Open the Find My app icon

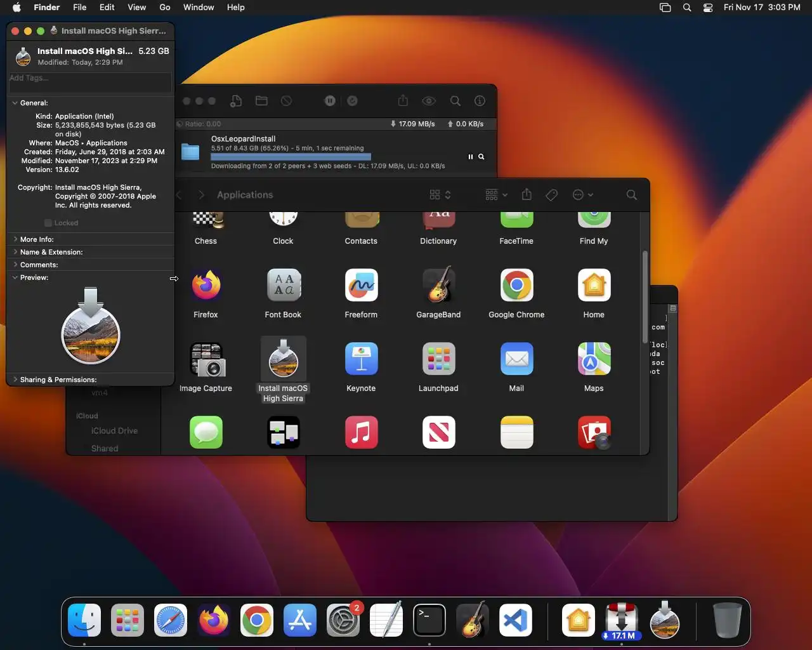coord(594,220)
